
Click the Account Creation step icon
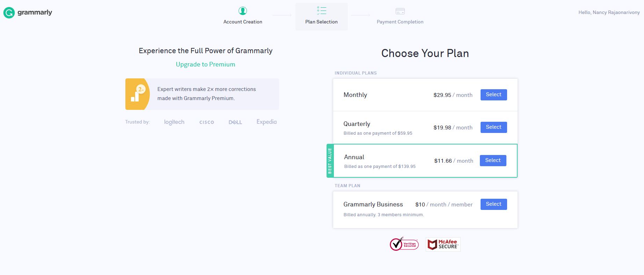pos(243,11)
